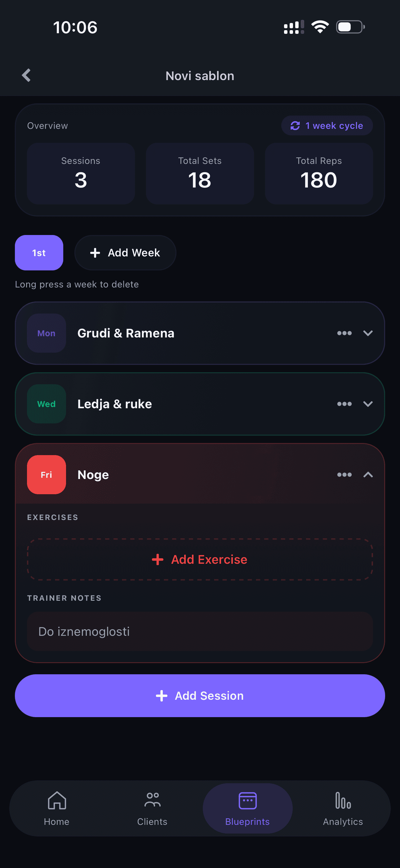
Task: Open options menu for Grudi & Ramena
Action: 344,333
